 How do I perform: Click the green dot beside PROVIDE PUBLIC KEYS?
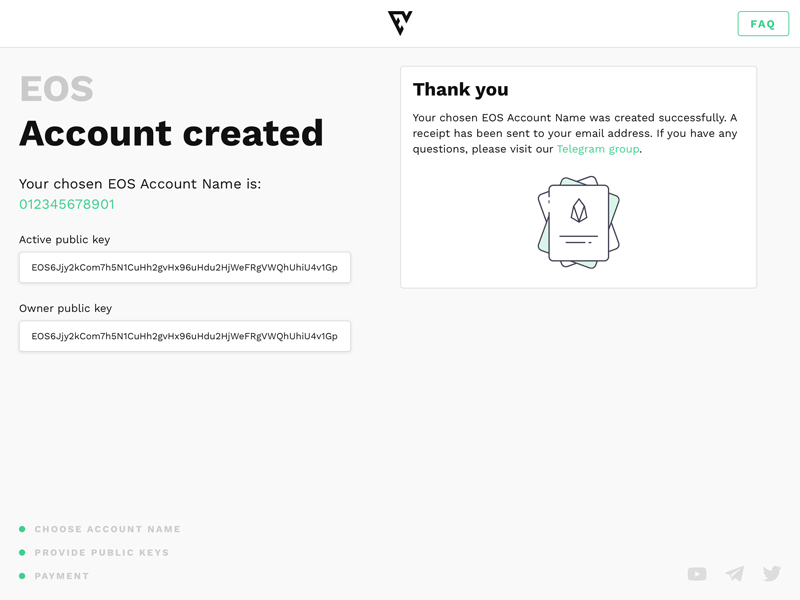point(23,552)
